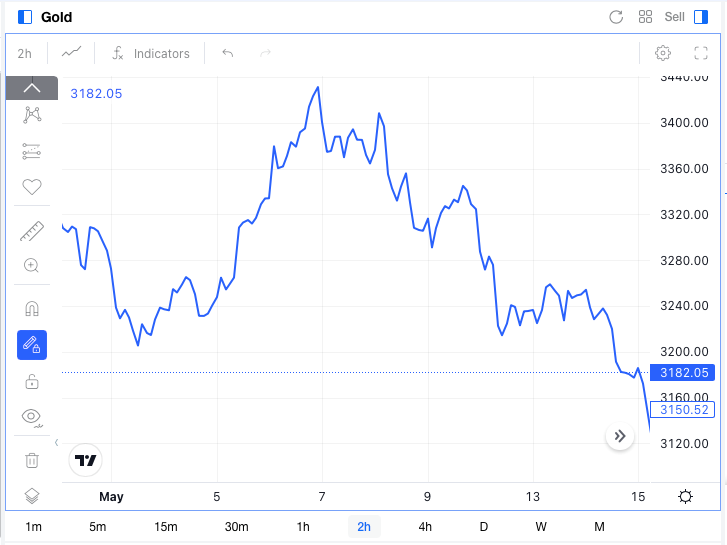This screenshot has width=727, height=545.
Task: Open the layers object tree icon
Action: [32, 496]
